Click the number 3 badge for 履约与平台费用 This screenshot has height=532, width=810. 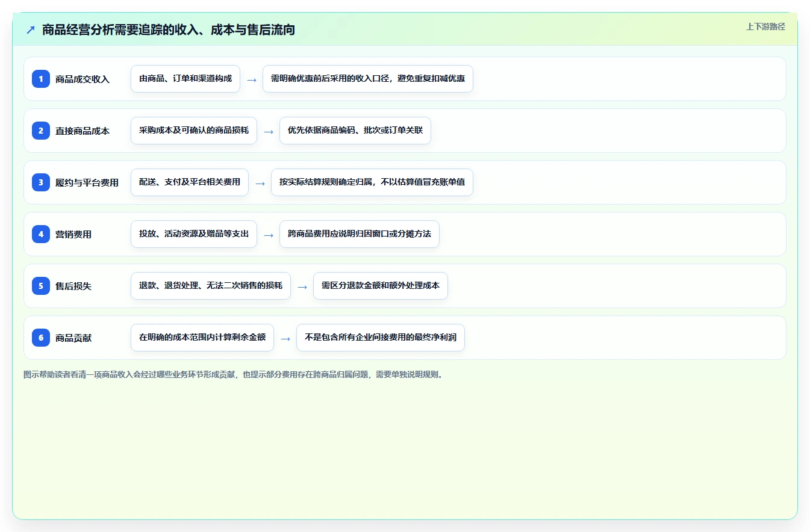[x=41, y=182]
